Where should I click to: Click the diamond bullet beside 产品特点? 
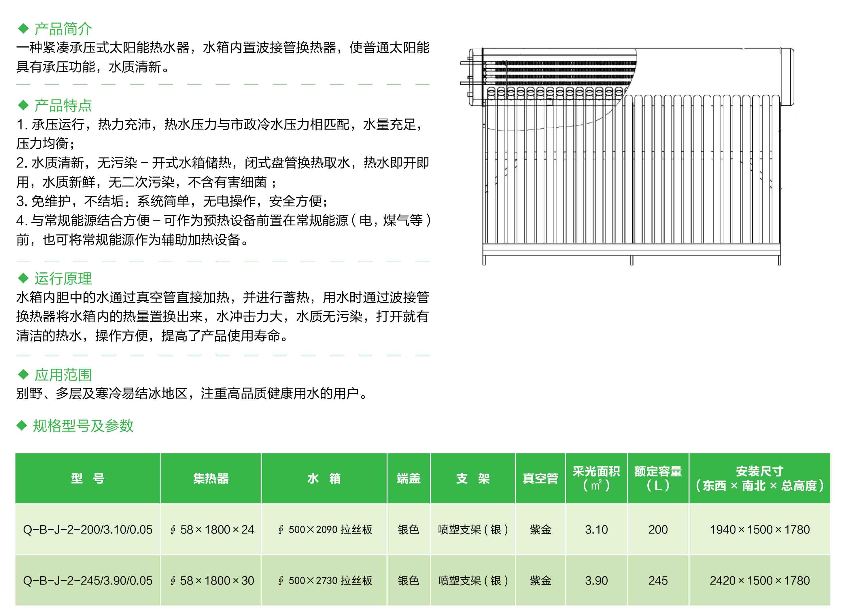click(23, 105)
